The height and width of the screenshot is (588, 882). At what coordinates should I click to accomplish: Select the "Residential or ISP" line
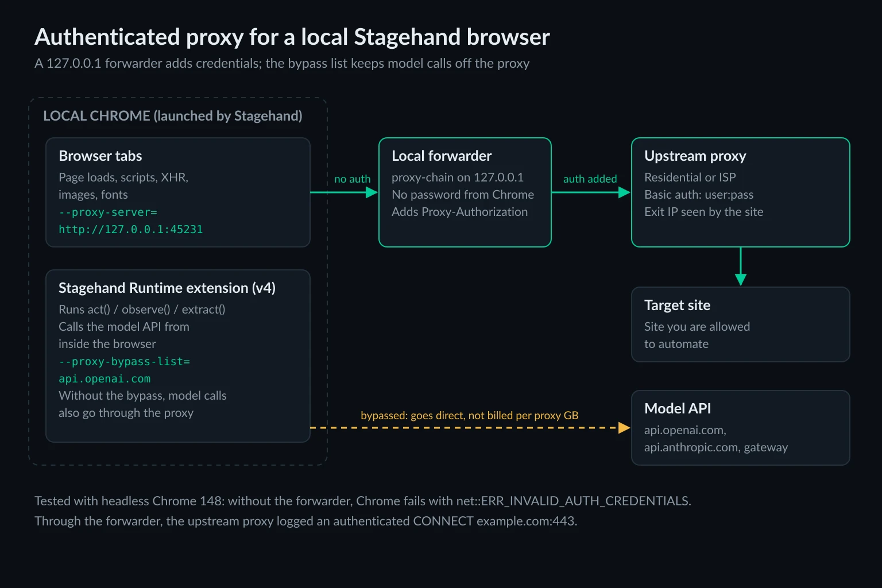pyautogui.click(x=690, y=177)
